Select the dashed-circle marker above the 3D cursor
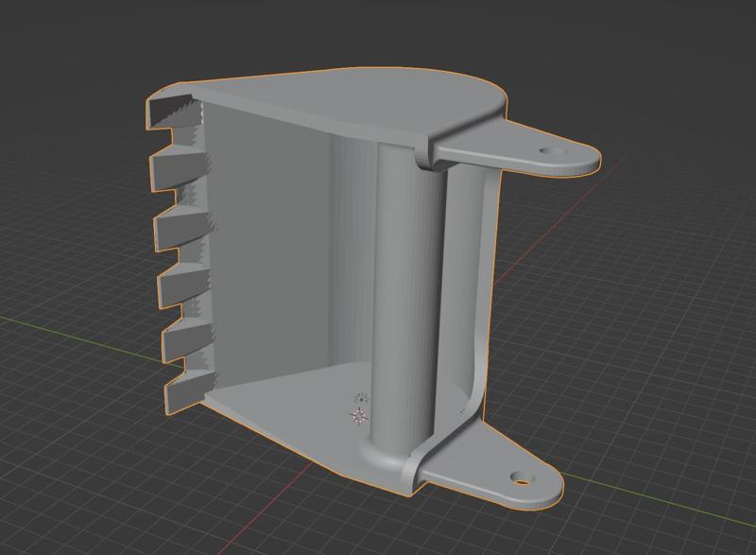 (361, 398)
